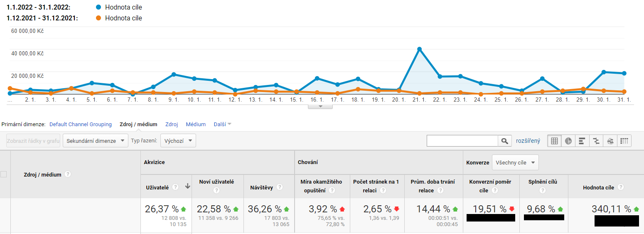Open the Výchozí sort type dropdown
Image resolution: width=644 pixels, height=234 pixels.
tap(178, 141)
